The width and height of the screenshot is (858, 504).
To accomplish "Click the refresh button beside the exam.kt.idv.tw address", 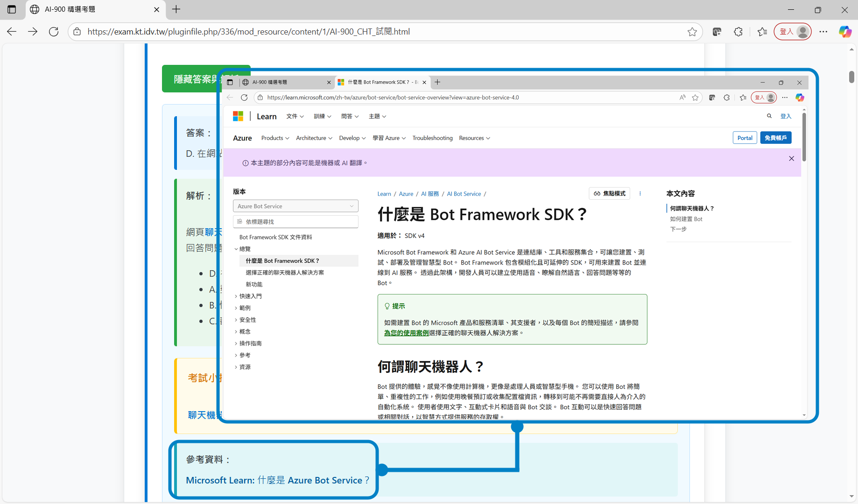I will point(54,32).
